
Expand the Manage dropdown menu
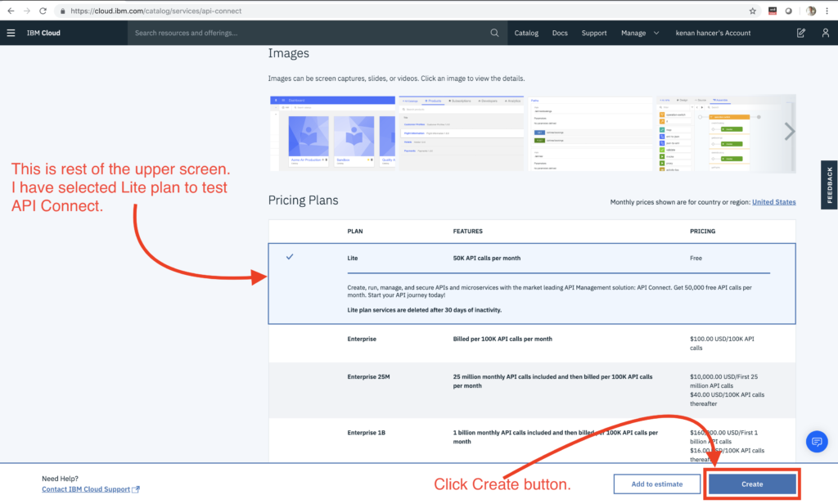[x=640, y=34]
